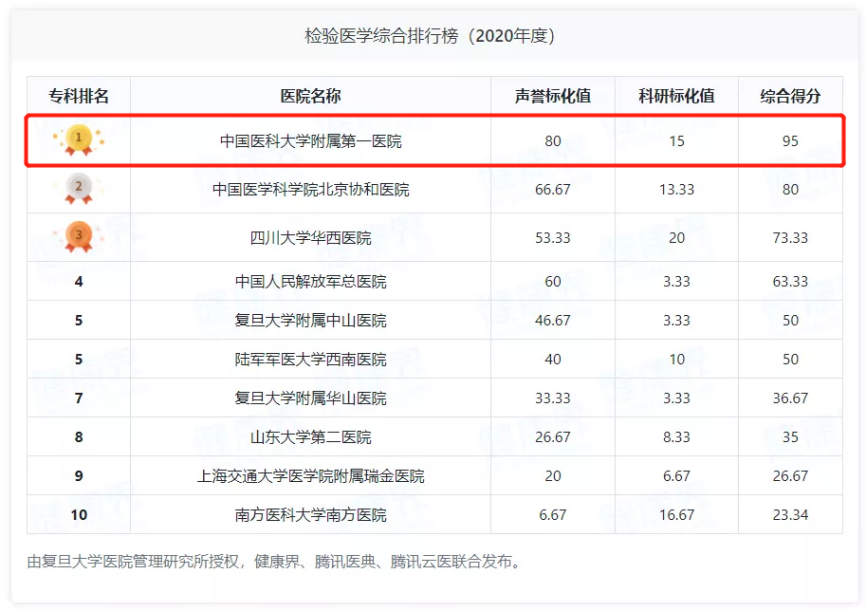Screen dimensions: 866x611
Task: Click the bronze medal icon for rank 3
Action: coord(79,236)
